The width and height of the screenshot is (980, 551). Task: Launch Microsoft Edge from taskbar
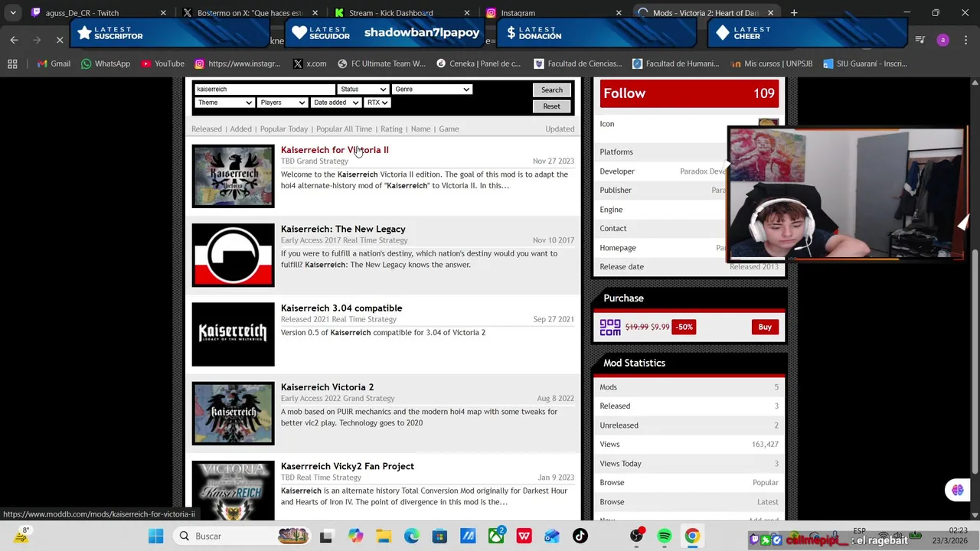coord(412,536)
